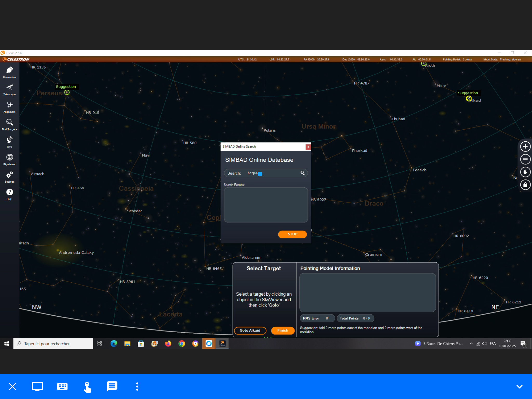Open CPWI Settings

(10, 177)
